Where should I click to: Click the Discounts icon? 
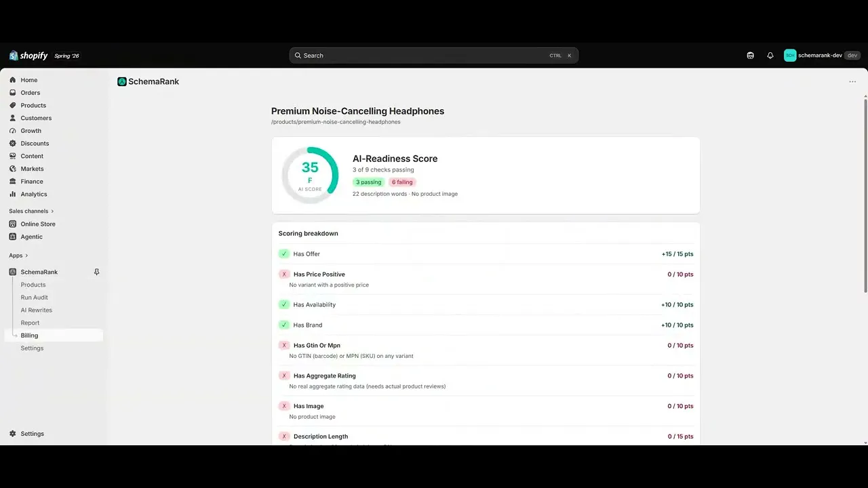(12, 144)
